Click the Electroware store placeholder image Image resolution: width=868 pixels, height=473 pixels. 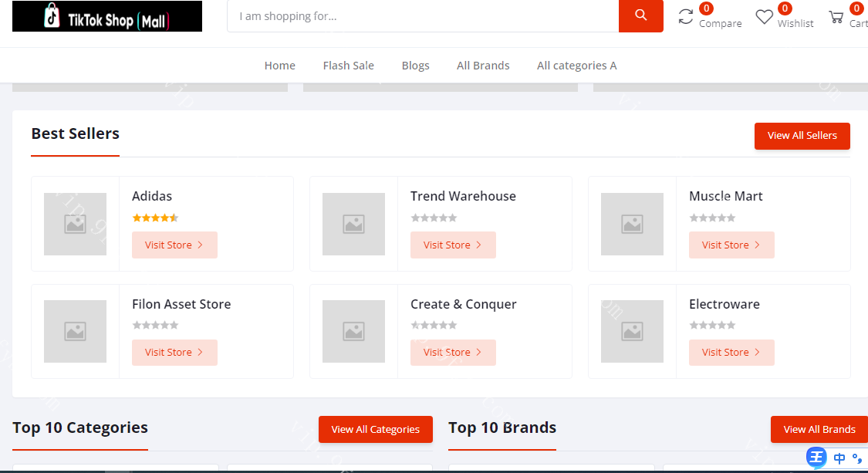pos(632,331)
